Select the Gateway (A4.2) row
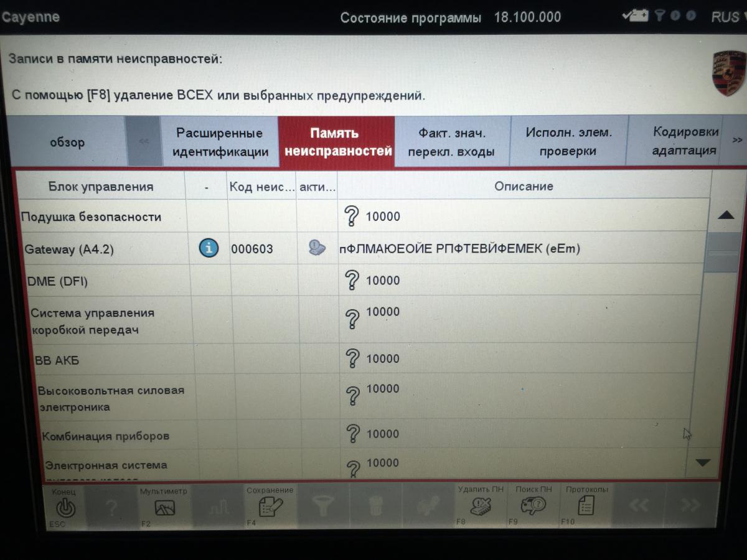Screen dimensions: 747x560 [69, 250]
